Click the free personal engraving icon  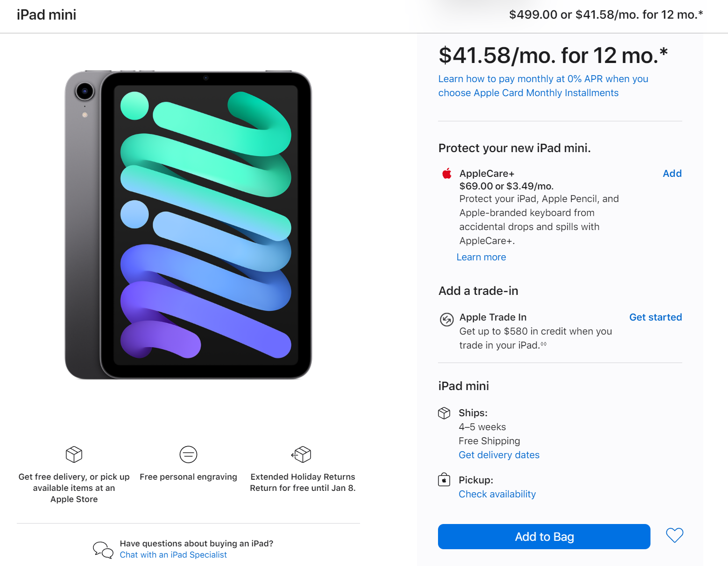click(188, 454)
